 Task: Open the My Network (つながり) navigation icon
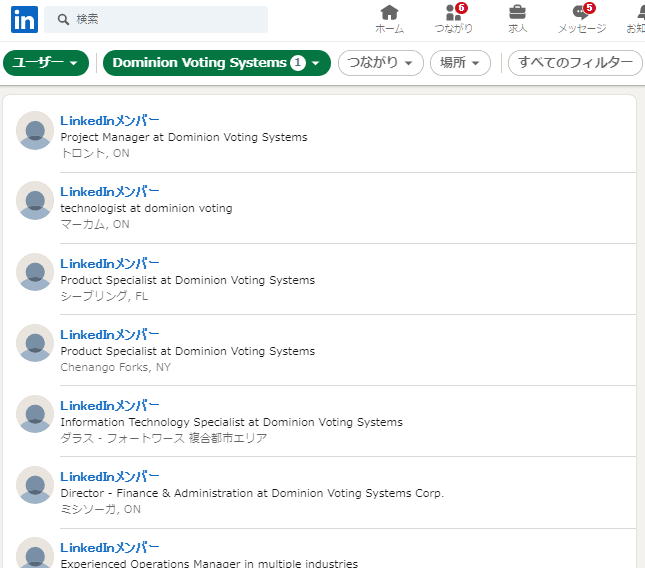pyautogui.click(x=454, y=19)
